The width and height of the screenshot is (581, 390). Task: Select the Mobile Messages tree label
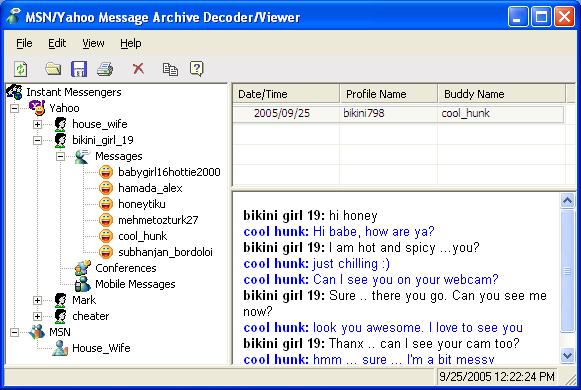(x=135, y=284)
